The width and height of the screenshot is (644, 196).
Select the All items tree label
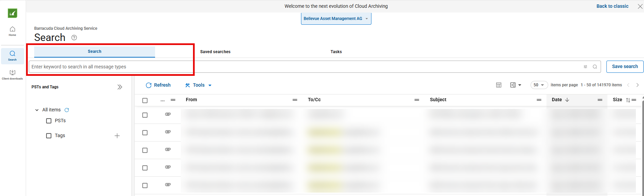(x=51, y=110)
